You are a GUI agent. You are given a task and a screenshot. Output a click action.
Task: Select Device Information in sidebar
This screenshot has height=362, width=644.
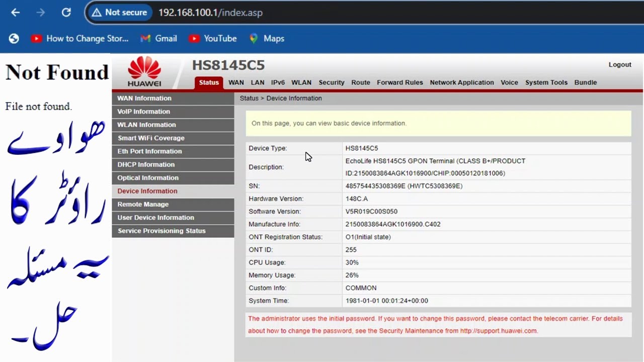173,191
